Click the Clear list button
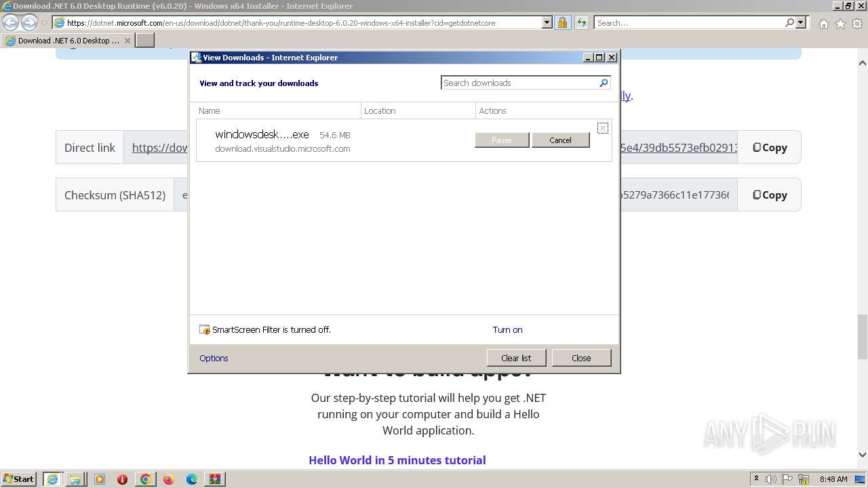868x488 pixels. (516, 358)
